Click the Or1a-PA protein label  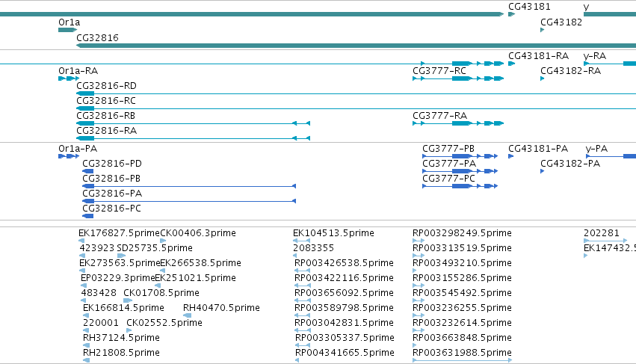coord(78,149)
